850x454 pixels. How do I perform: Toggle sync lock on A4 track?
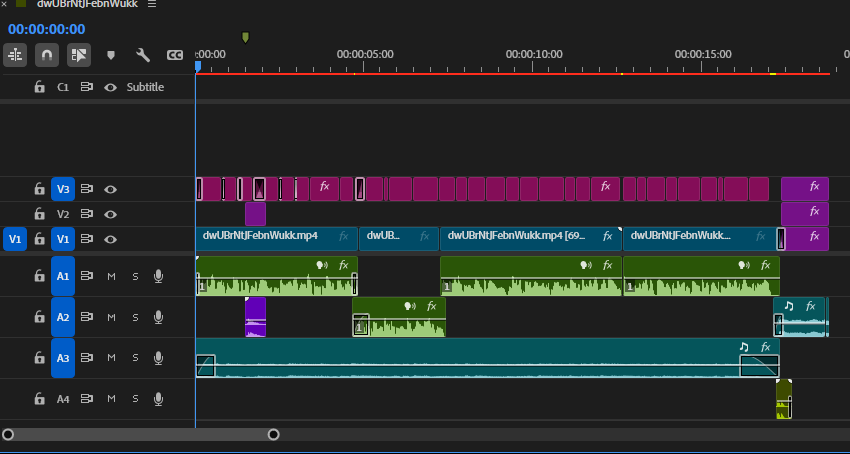[87, 399]
